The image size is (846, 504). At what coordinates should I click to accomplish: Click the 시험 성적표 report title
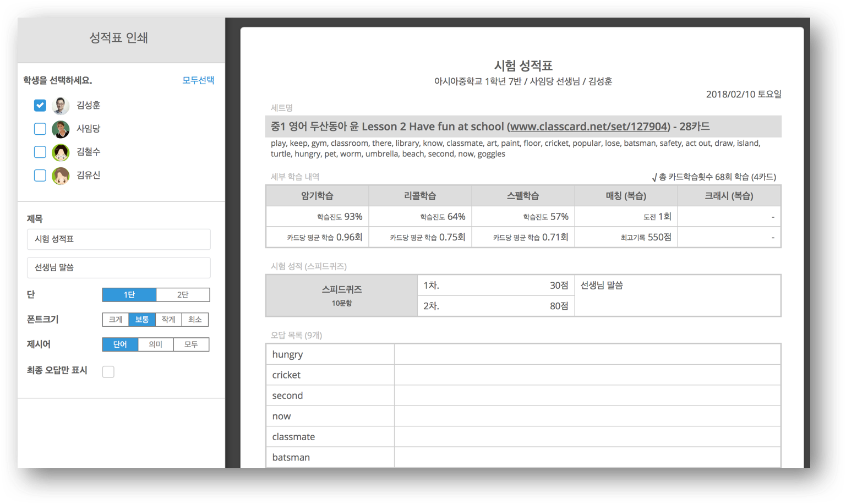click(523, 66)
